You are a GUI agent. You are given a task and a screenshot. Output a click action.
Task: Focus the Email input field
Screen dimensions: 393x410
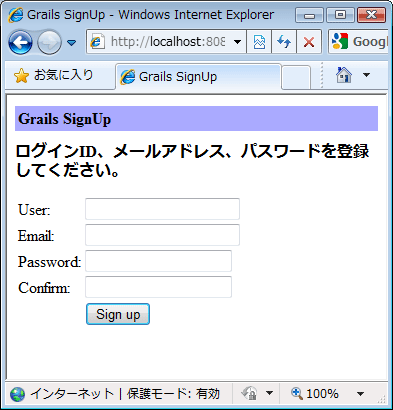[x=162, y=235]
